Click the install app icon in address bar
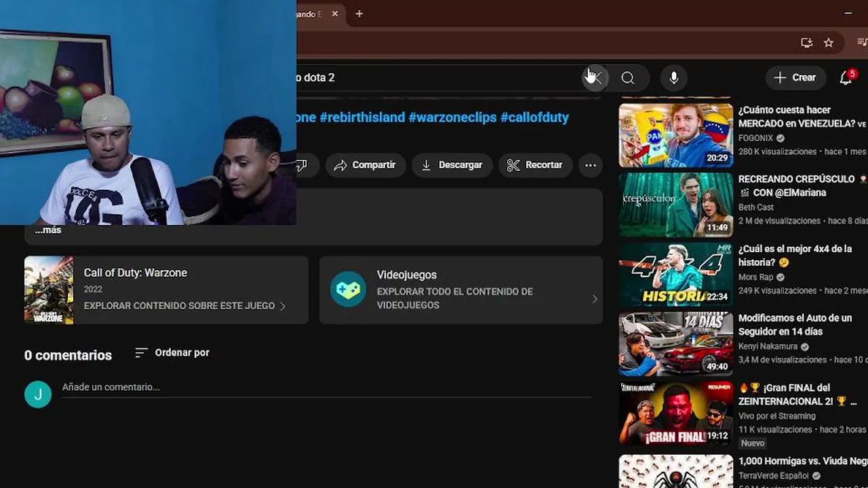The height and width of the screenshot is (488, 868). [x=806, y=43]
